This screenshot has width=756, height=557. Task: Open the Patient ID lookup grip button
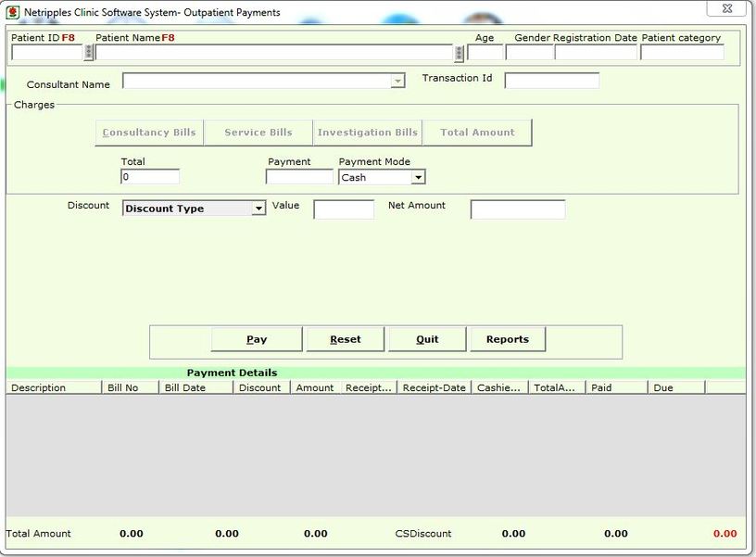pyautogui.click(x=88, y=52)
